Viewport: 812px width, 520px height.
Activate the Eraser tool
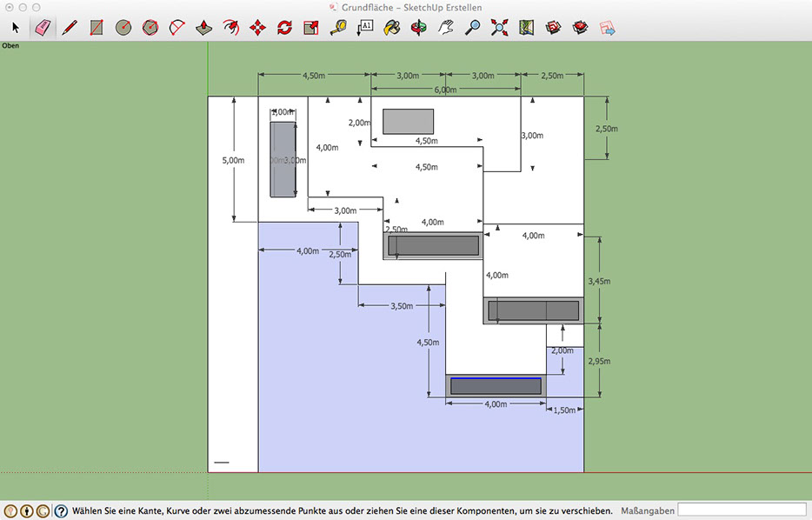click(42, 28)
